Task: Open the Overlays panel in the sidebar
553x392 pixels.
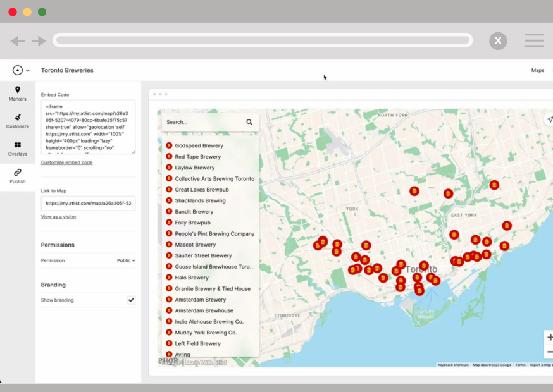Action: pos(17,149)
